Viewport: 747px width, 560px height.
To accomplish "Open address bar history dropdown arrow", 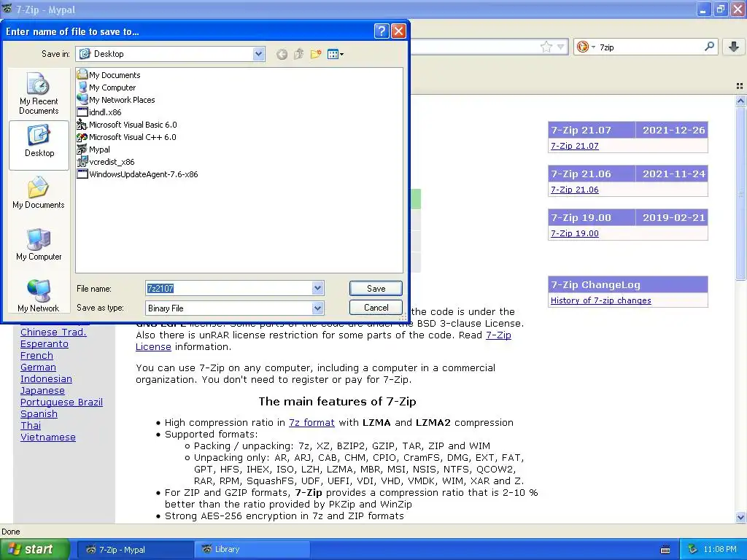I will [561, 47].
